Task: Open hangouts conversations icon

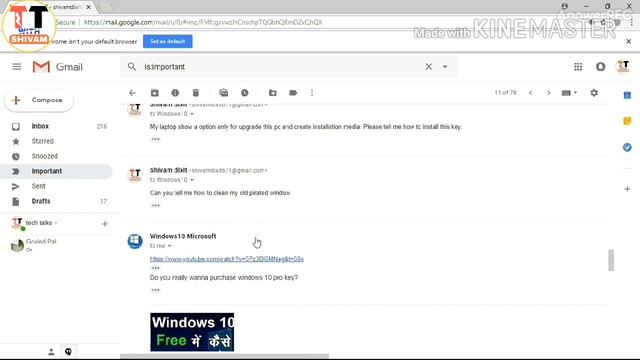Action: (x=69, y=352)
